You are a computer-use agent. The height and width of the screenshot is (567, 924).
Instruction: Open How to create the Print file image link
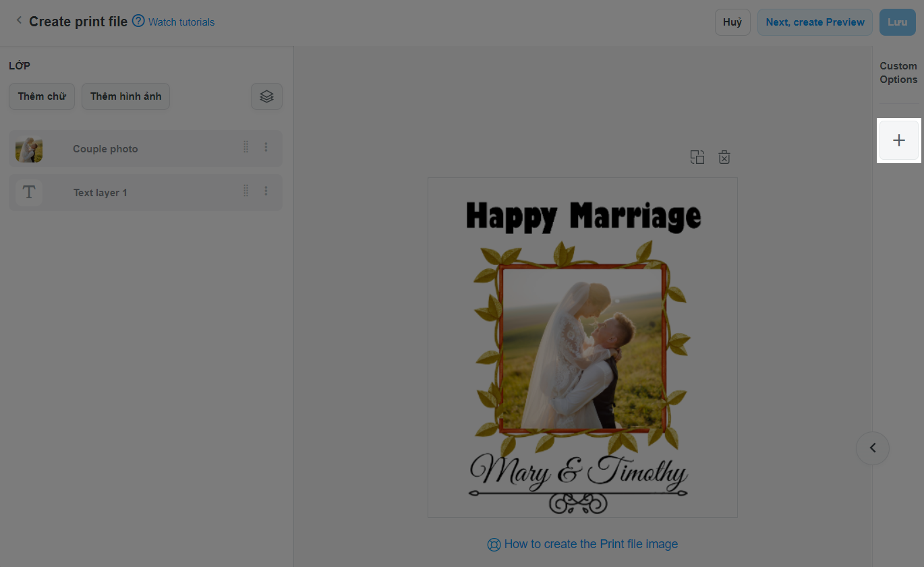point(591,544)
